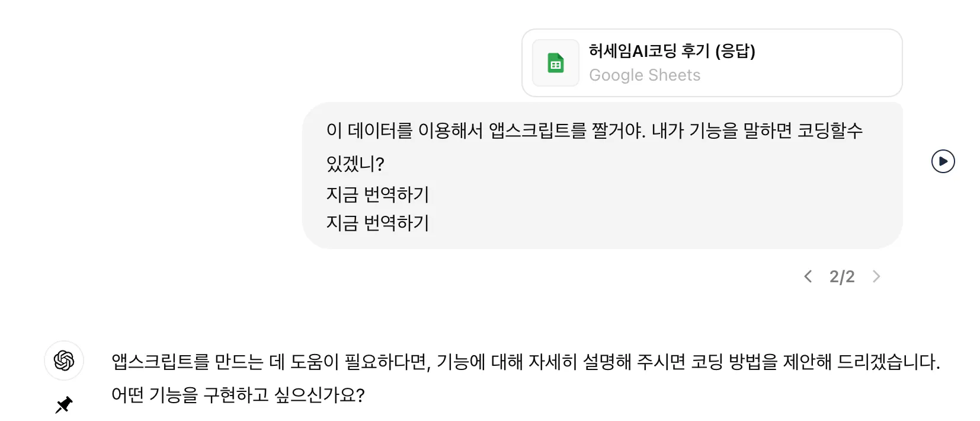Click the green Google Sheets file icon

click(x=555, y=63)
